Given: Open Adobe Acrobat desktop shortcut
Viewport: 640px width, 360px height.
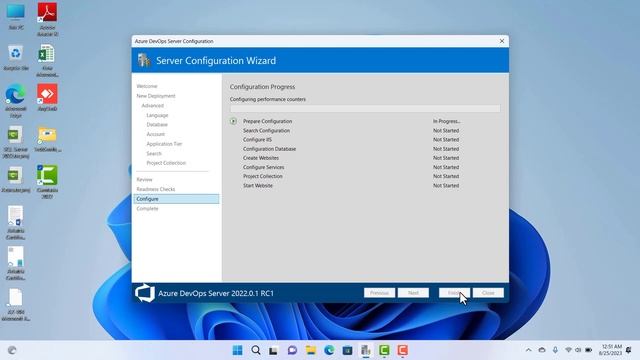Looking at the screenshot, I should pyautogui.click(x=47, y=19).
